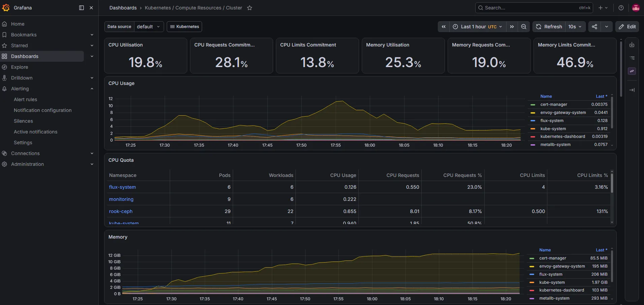Open Silences under Alerting
The height and width of the screenshot is (305, 644).
23,121
